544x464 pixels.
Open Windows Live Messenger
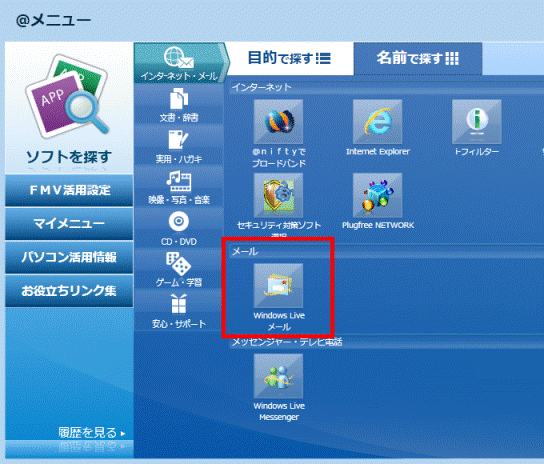[x=278, y=376]
